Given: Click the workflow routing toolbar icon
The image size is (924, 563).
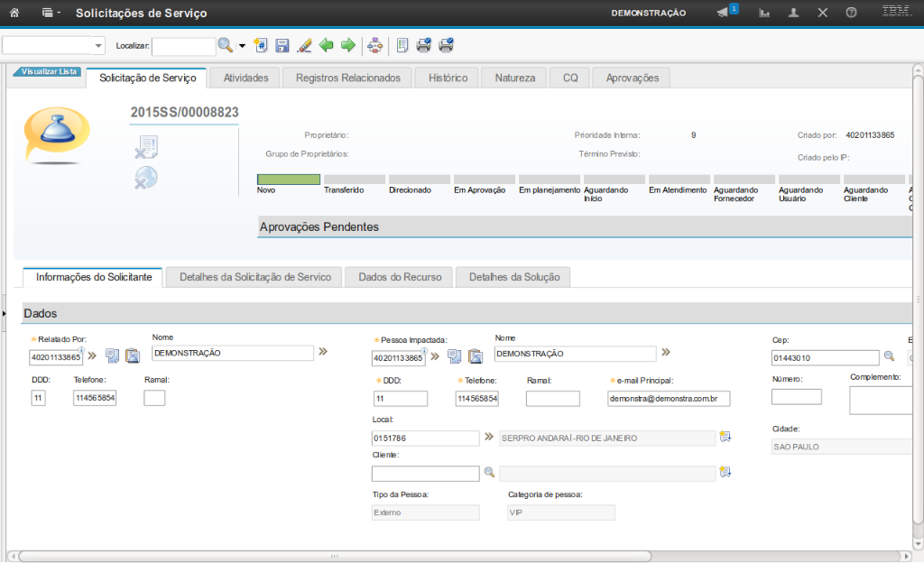Looking at the screenshot, I should coord(375,45).
